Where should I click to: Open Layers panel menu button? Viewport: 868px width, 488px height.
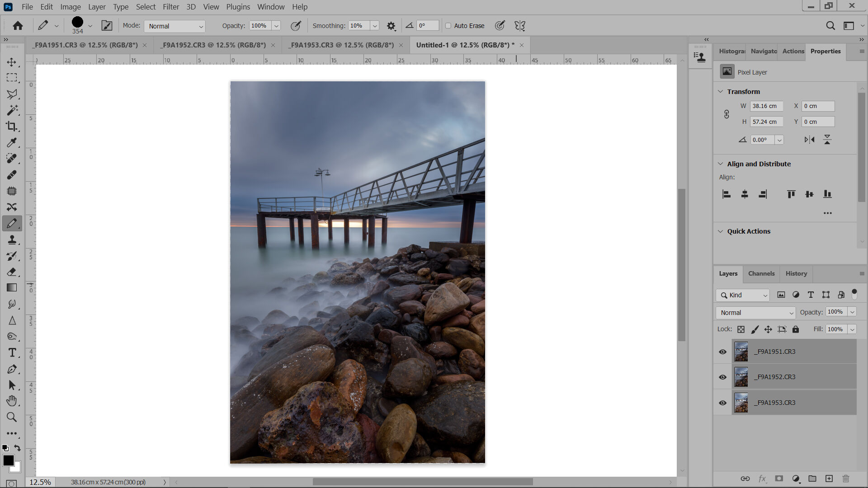(x=862, y=273)
